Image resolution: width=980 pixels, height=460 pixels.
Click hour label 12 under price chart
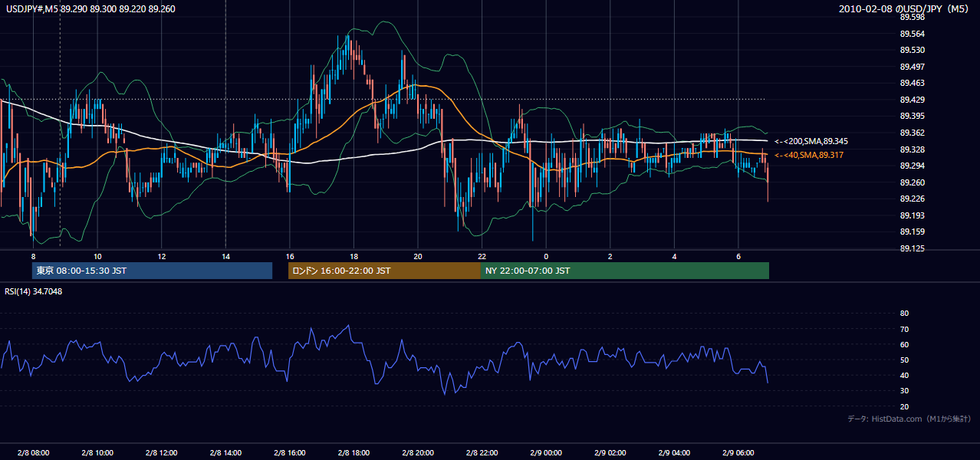click(161, 256)
